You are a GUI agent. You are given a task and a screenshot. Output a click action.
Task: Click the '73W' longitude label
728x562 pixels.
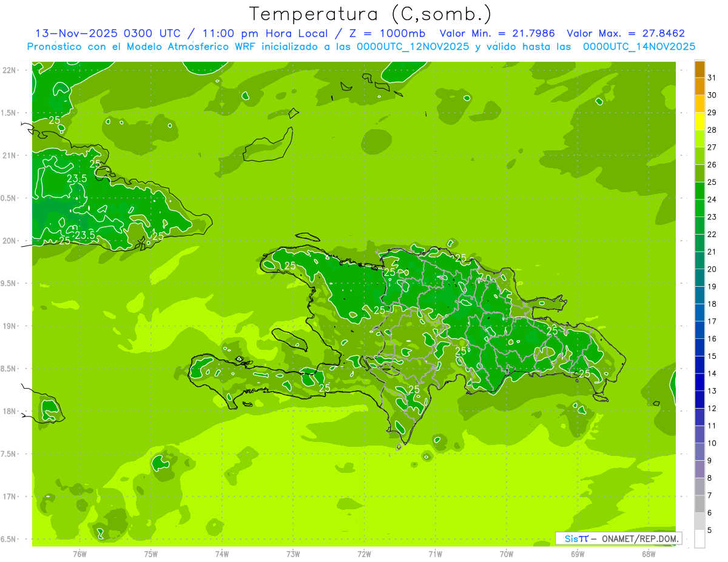[x=293, y=554]
